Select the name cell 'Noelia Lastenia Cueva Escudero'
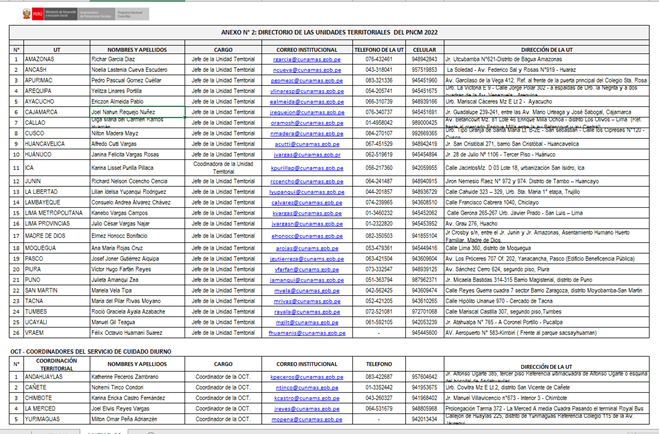This screenshot has height=434, width=659. click(137, 70)
